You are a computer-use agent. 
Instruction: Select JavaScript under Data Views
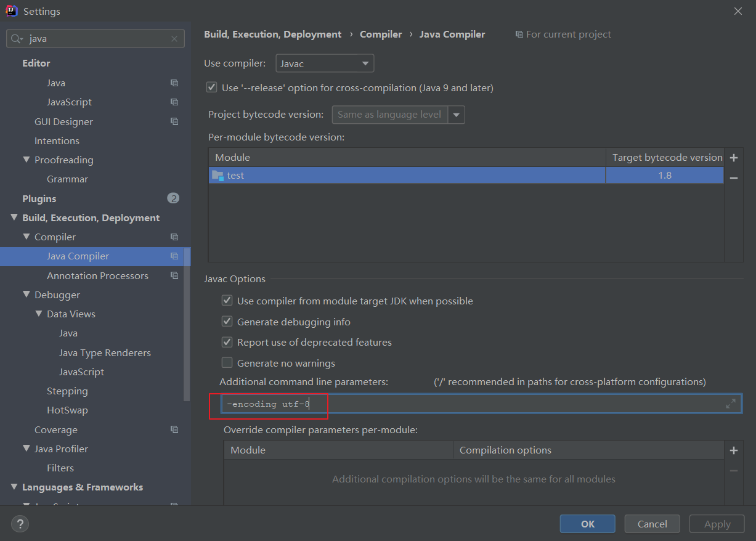(81, 372)
